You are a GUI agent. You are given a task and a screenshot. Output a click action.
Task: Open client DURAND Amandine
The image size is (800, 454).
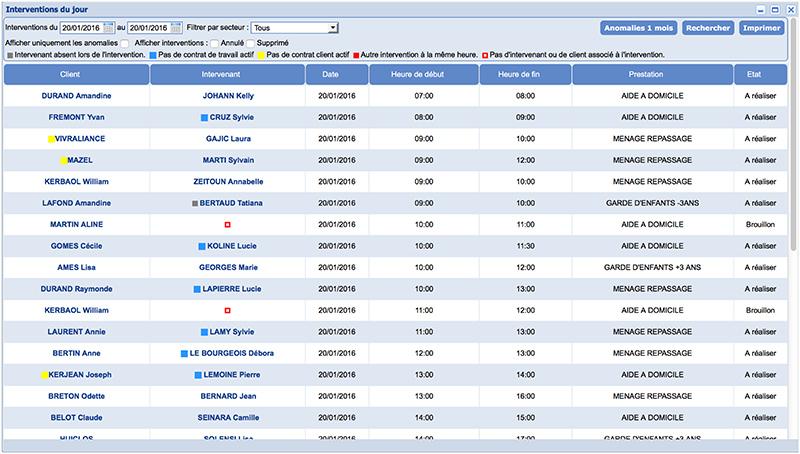pos(77,96)
